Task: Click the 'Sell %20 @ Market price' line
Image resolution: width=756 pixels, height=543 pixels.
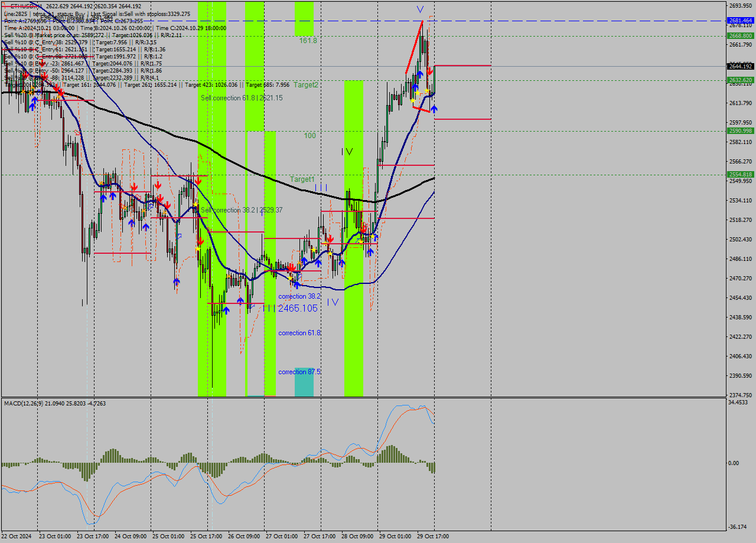Action: point(93,35)
